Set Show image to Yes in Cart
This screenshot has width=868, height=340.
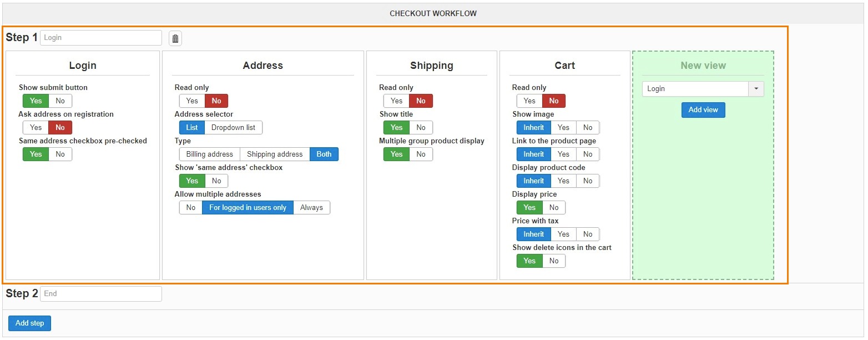click(x=563, y=128)
